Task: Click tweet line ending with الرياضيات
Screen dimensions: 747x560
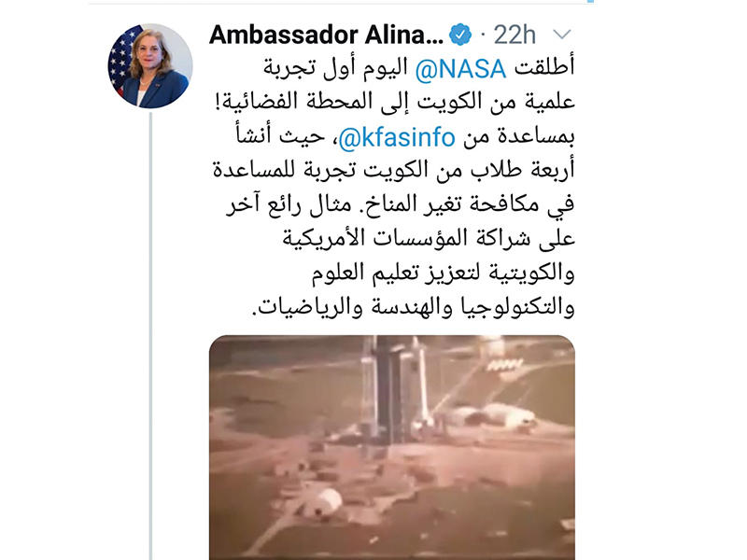Action: pyautogui.click(x=413, y=307)
